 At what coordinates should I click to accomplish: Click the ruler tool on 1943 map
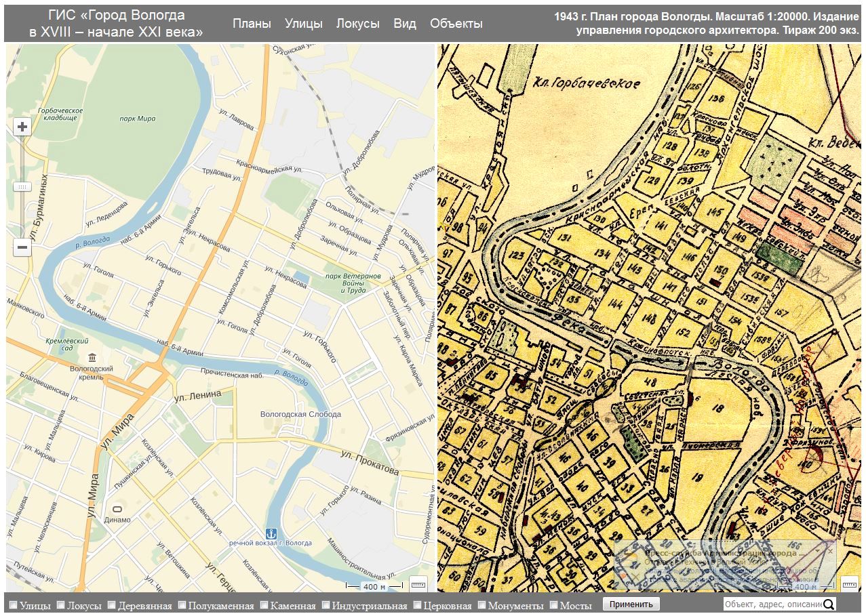(x=849, y=583)
